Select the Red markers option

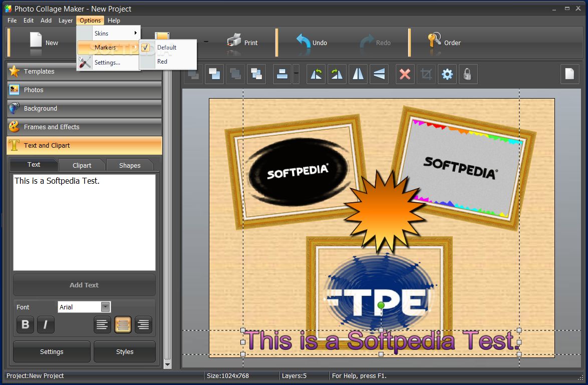[x=168, y=62]
